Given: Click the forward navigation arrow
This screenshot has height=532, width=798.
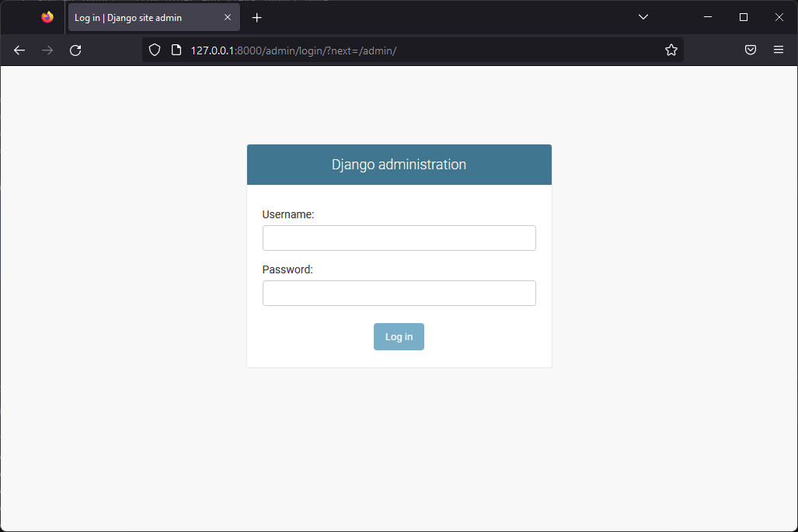Looking at the screenshot, I should pos(47,50).
